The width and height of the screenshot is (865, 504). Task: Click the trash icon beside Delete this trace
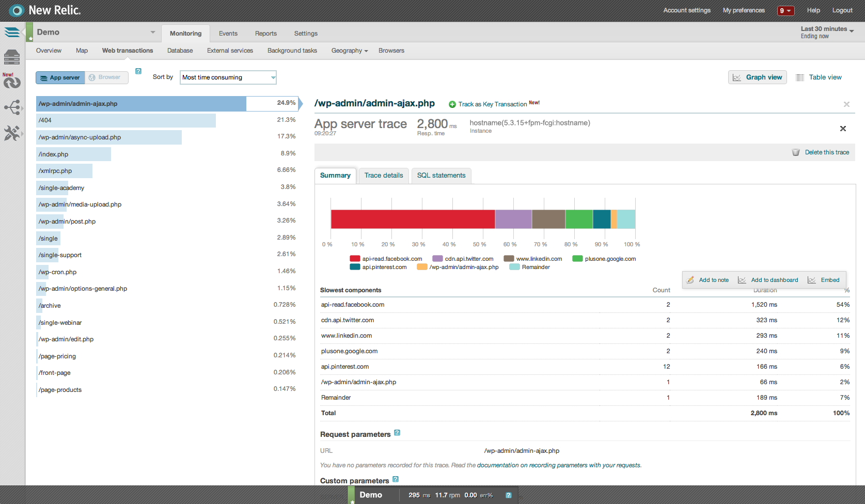point(796,152)
